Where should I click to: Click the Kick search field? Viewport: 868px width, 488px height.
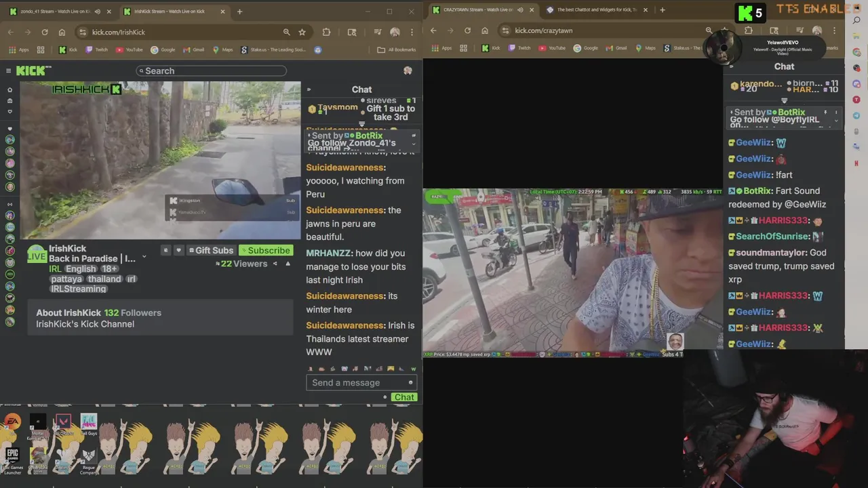[x=211, y=70]
